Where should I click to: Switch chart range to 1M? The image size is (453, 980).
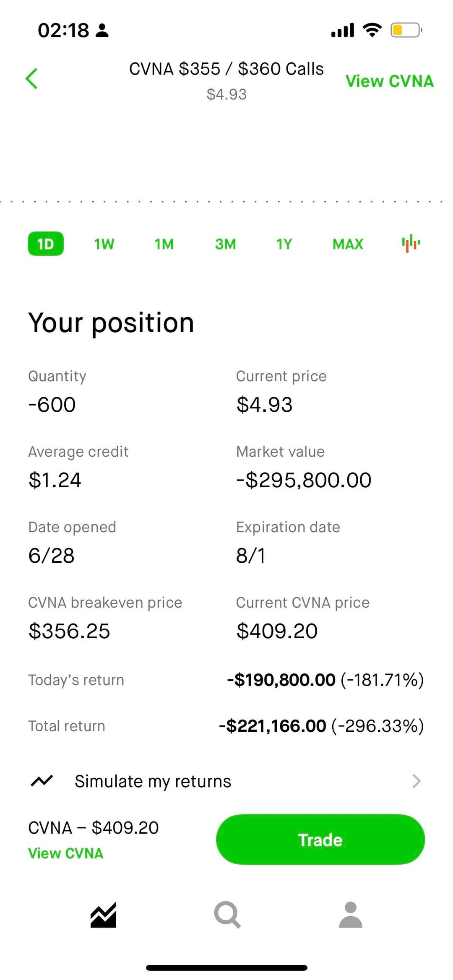click(x=164, y=244)
